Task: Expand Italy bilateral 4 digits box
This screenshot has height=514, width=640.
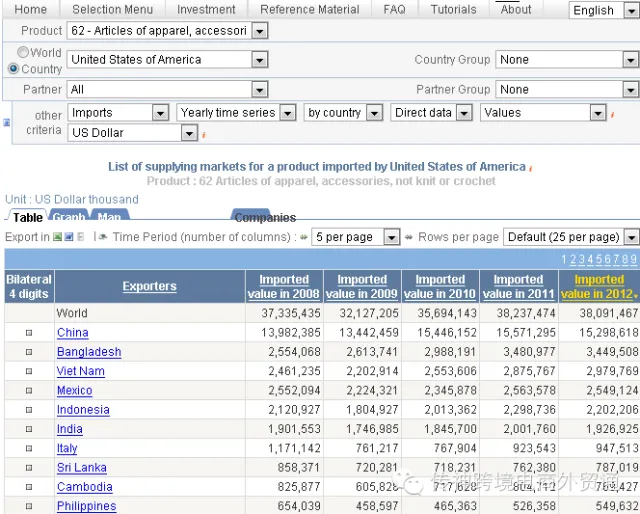Action: pos(29,448)
